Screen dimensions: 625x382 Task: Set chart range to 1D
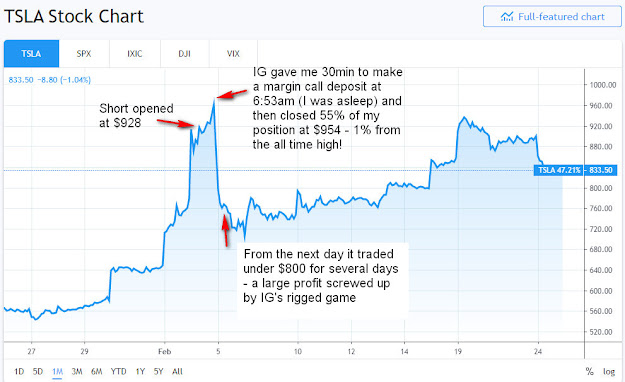(x=19, y=371)
